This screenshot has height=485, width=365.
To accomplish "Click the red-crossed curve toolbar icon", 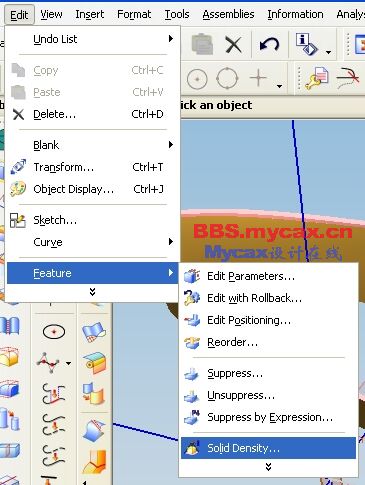I will pos(348,78).
